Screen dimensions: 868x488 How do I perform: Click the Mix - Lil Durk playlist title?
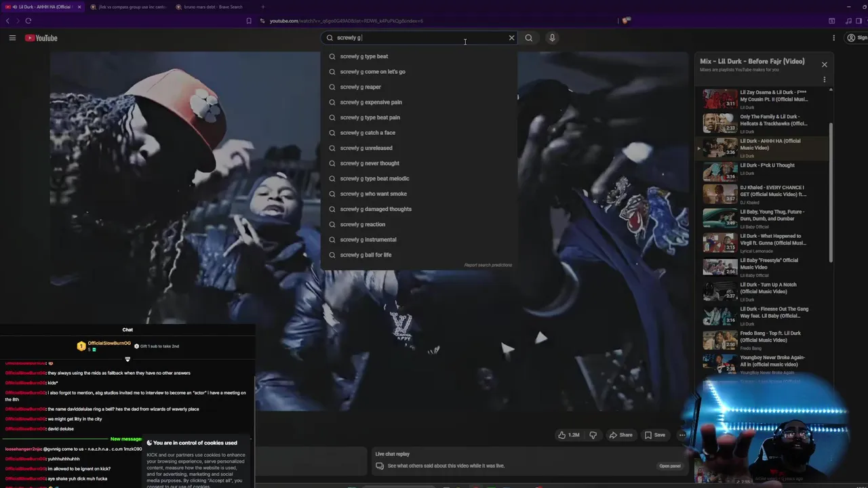point(752,62)
